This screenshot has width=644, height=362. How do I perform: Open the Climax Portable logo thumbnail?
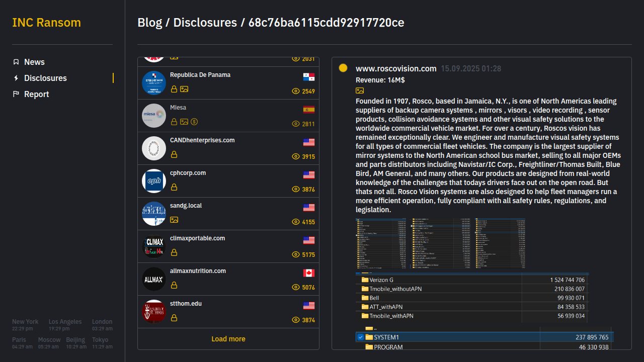pyautogui.click(x=154, y=246)
